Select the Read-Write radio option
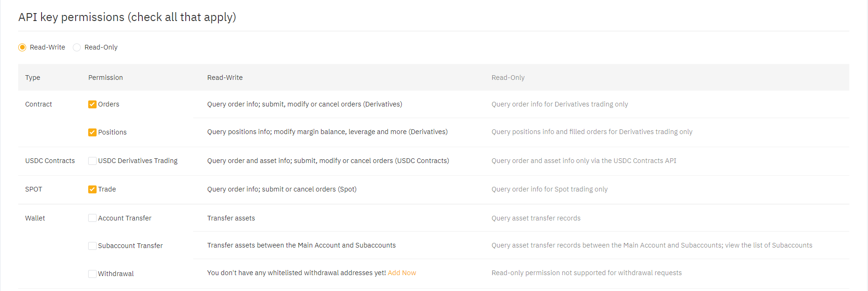Viewport: 868px width, 291px height. (x=22, y=47)
